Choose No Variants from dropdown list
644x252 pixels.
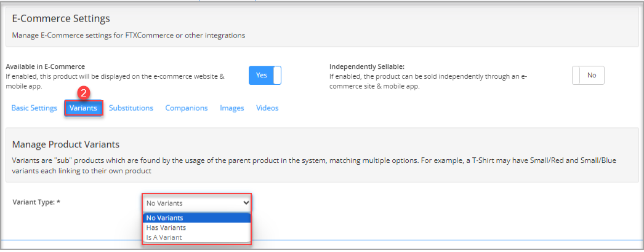click(x=197, y=218)
